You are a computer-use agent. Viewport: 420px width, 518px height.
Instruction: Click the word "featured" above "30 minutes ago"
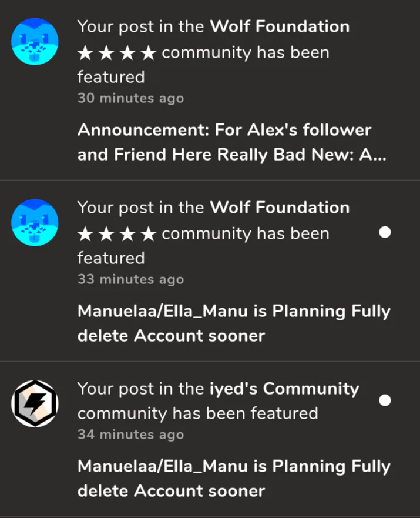[x=111, y=77]
